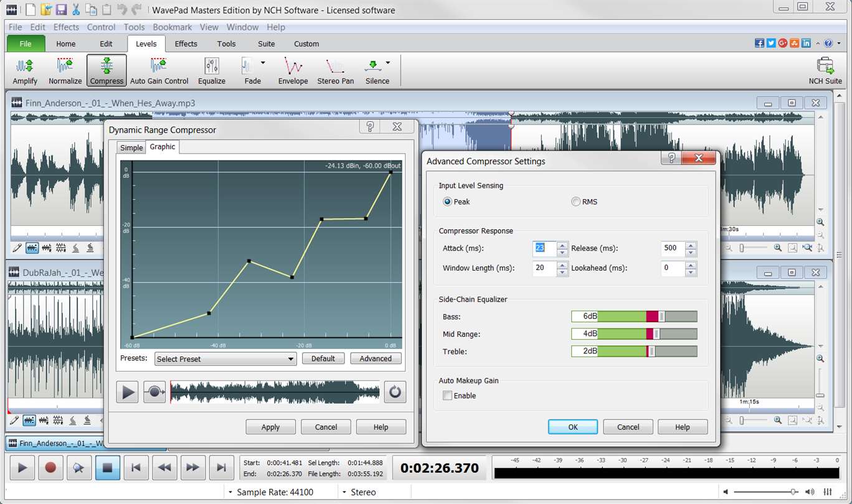Click the Default presets button
This screenshot has height=504, width=852.
(x=323, y=358)
